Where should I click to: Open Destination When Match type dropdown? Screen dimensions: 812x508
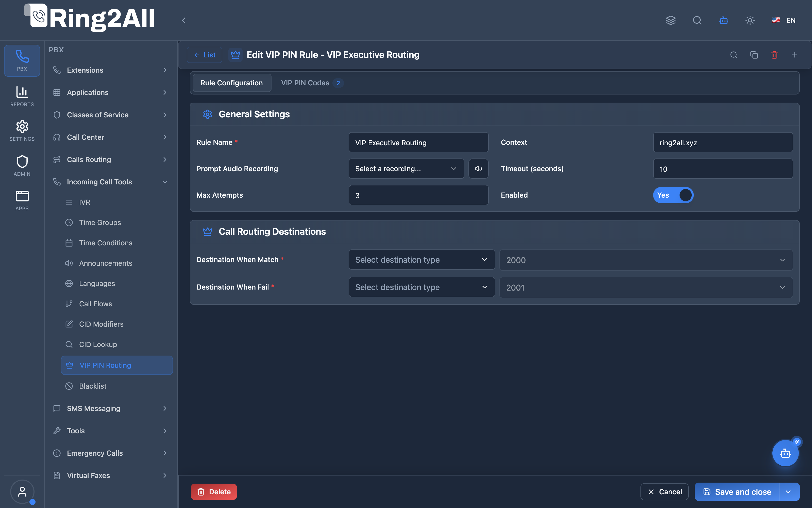pyautogui.click(x=422, y=260)
